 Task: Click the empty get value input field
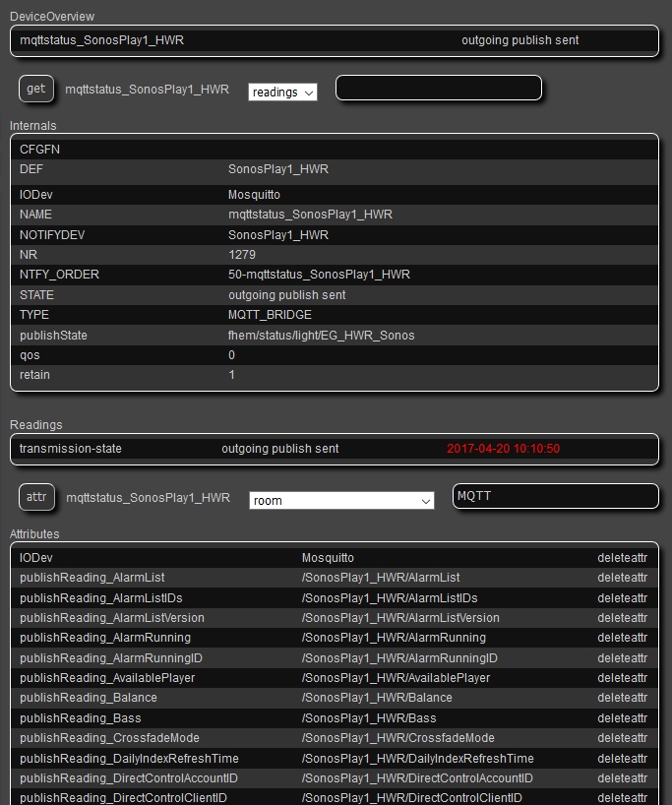point(438,89)
